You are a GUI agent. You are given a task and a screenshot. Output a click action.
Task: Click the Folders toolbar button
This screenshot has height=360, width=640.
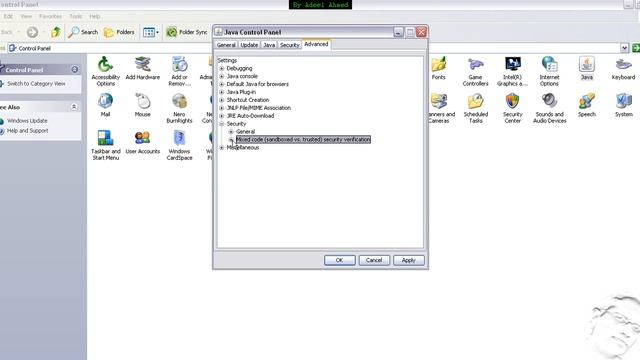coord(119,32)
